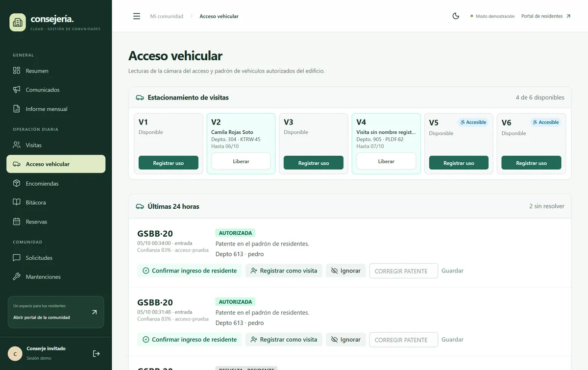Click the Accesible badge on V6
The image size is (588, 370).
tap(546, 123)
